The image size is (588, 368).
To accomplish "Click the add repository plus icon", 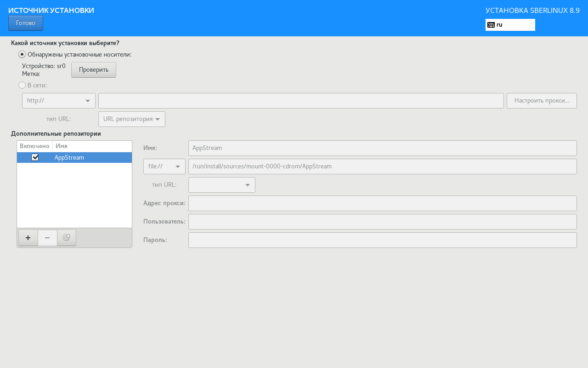I will 28,238.
